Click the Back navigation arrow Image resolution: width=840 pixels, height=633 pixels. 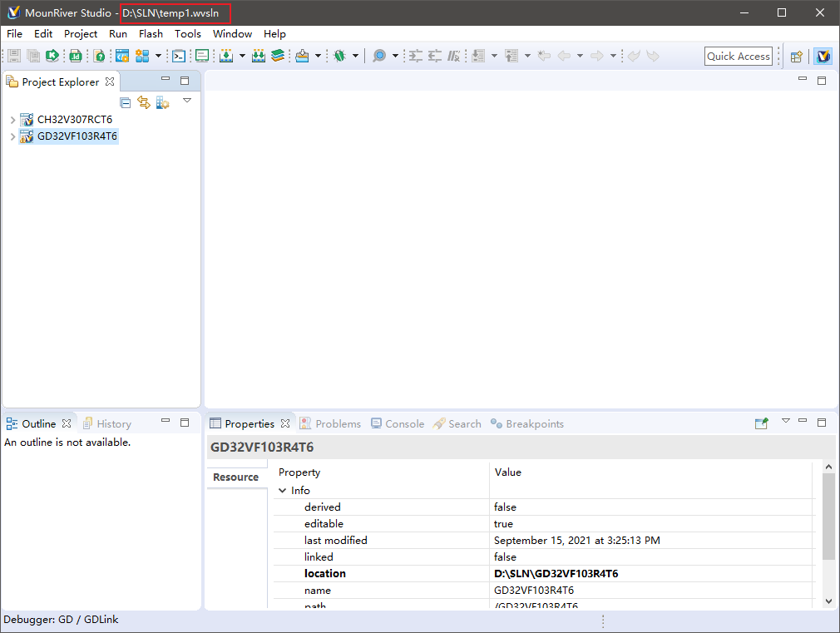(564, 56)
